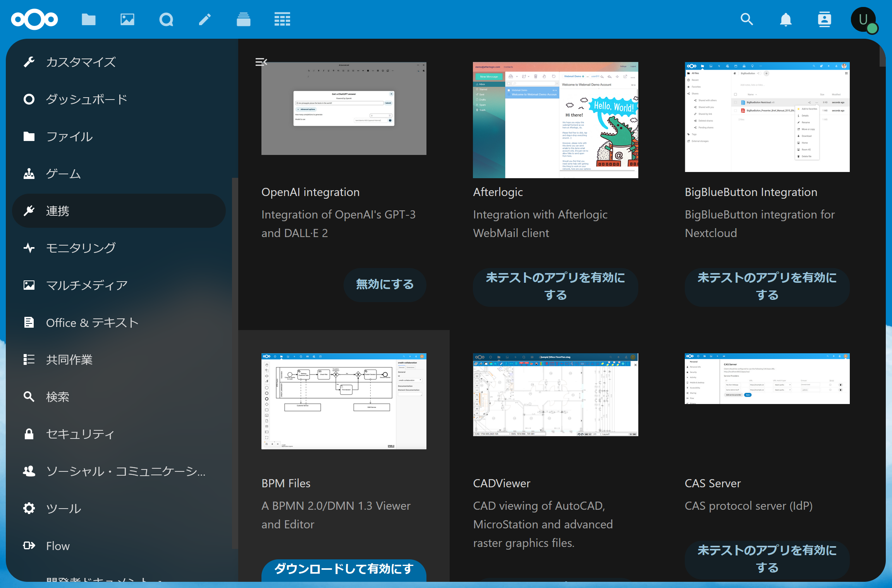Open the Talk app icon
Screen dimensions: 892x588
[166, 19]
